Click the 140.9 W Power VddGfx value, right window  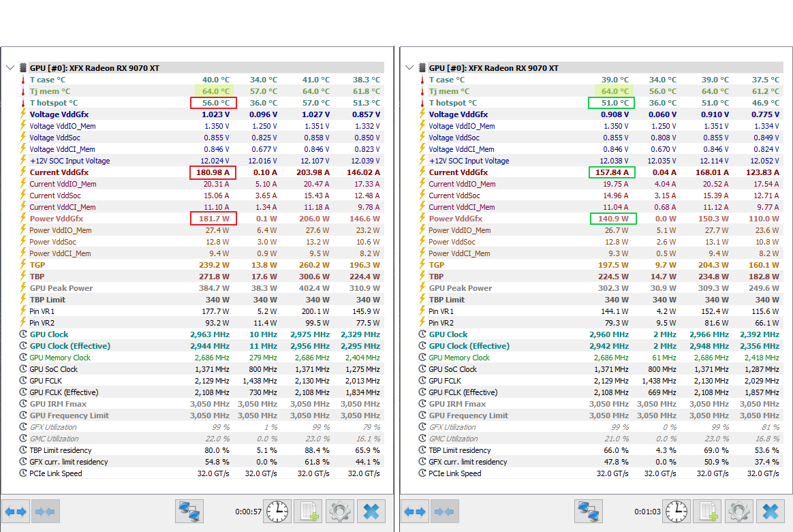pos(613,219)
